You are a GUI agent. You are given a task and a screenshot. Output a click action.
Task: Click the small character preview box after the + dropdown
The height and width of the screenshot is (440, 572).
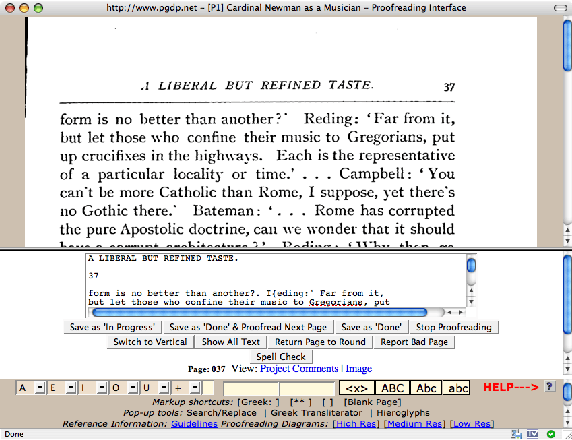208,388
